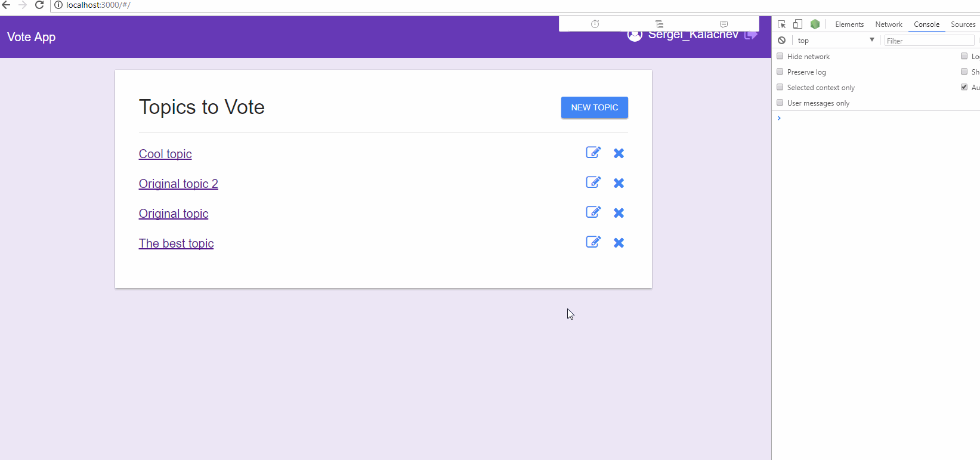Open the 'top' context dropdown in Console

[x=836, y=41]
